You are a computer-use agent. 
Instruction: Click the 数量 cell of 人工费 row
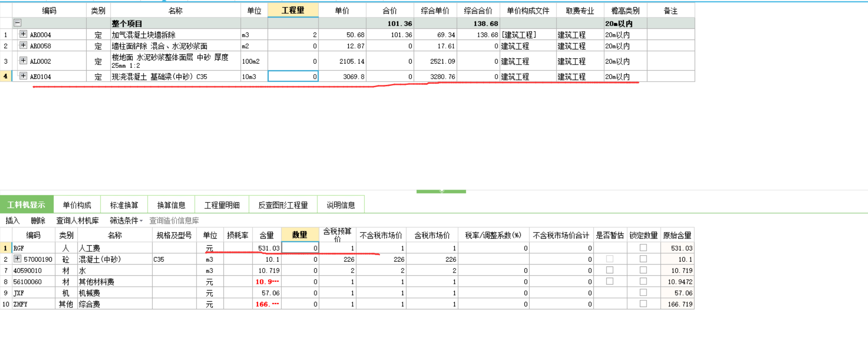300,248
